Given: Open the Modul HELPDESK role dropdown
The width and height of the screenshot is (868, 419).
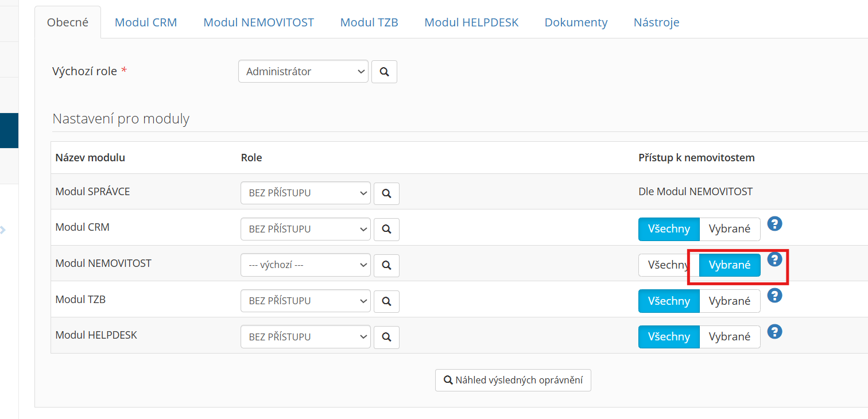Looking at the screenshot, I should (305, 337).
